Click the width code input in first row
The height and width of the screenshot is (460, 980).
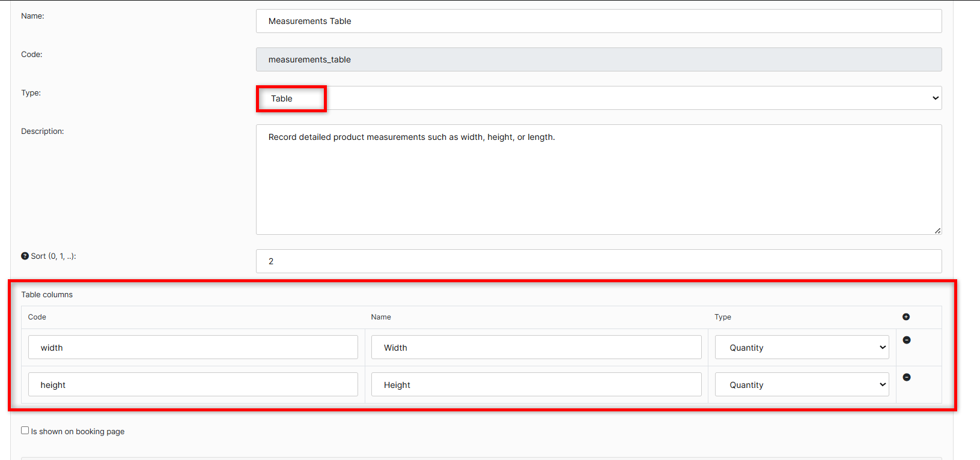point(193,348)
